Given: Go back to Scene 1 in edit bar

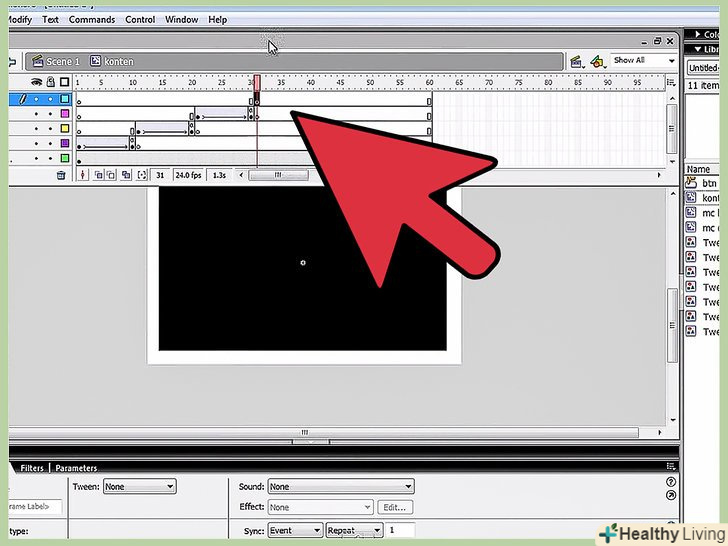Looking at the screenshot, I should (x=63, y=61).
